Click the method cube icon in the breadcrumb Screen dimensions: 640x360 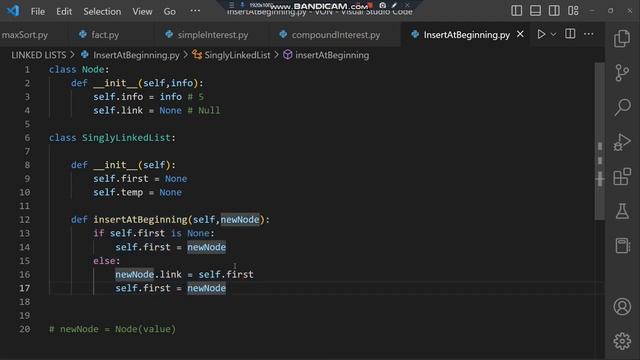tap(288, 55)
